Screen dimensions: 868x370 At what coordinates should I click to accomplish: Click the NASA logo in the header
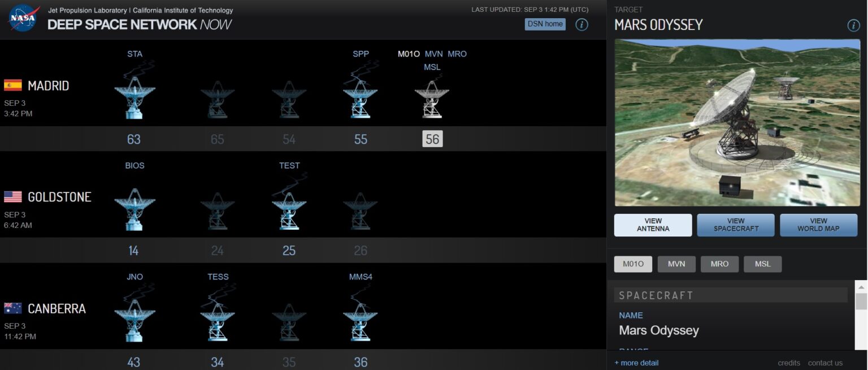pyautogui.click(x=22, y=16)
